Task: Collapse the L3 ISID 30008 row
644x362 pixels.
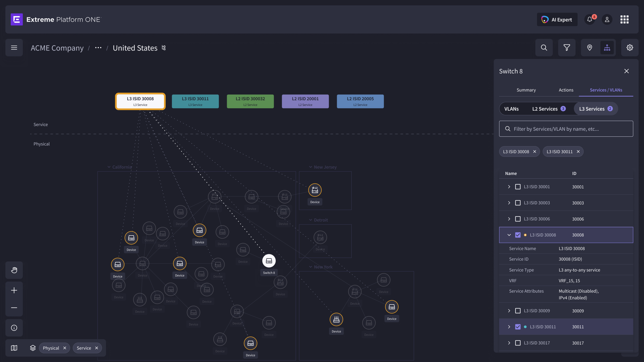Action: click(x=509, y=235)
